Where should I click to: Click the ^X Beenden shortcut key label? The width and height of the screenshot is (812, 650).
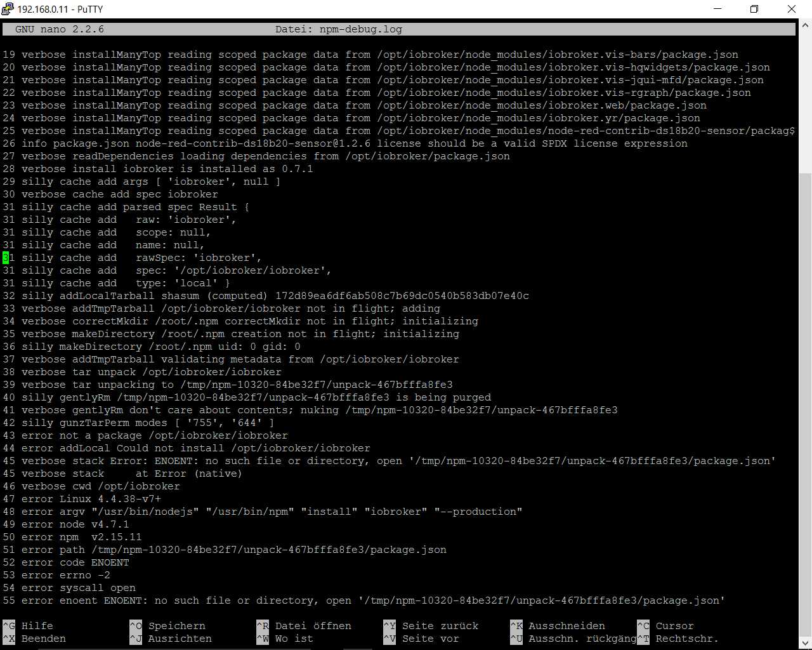[9, 639]
